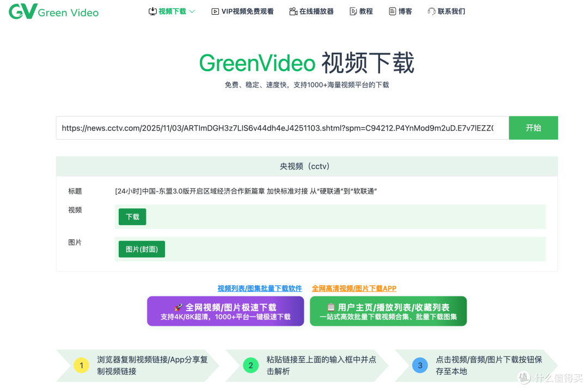This screenshot has width=588, height=390.
Task: Click the 视频 row label
Action: [75, 210]
